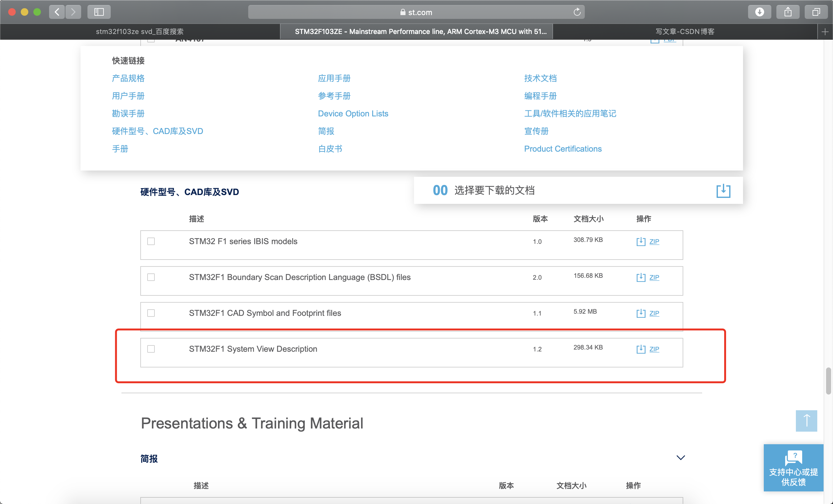Show all tabs overview
The height and width of the screenshot is (504, 833).
pyautogui.click(x=816, y=12)
